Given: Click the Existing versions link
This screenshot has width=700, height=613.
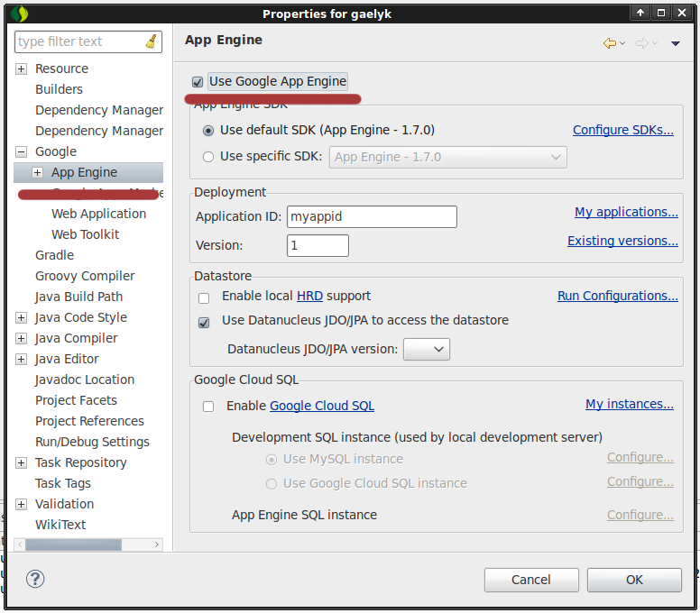Looking at the screenshot, I should 622,241.
